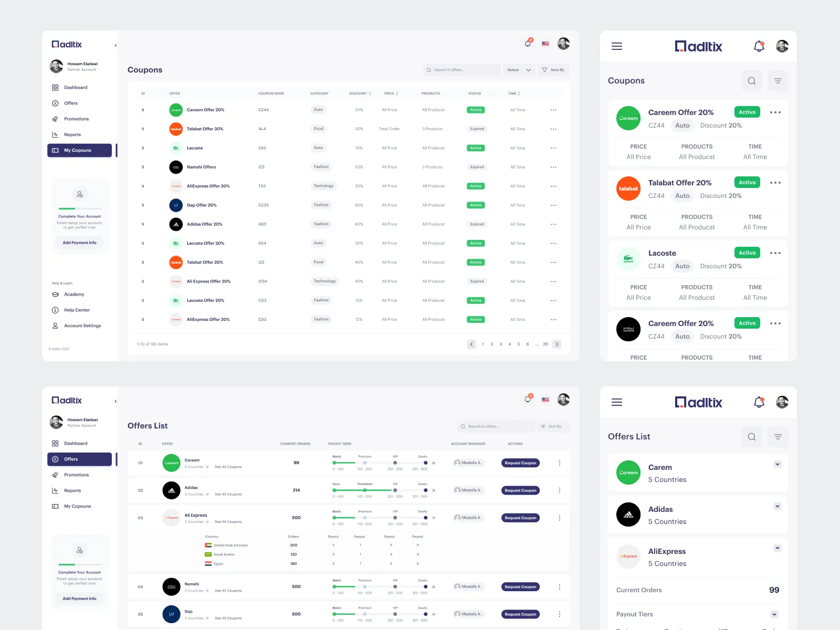Click Adidas payout tier slider Premium marker
Viewport: 840px width, 630px height.
tap(365, 490)
